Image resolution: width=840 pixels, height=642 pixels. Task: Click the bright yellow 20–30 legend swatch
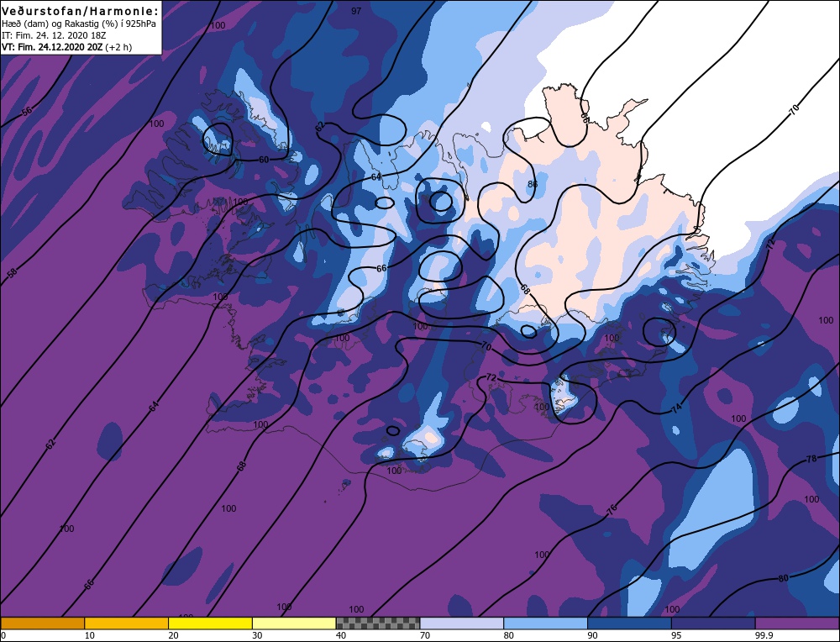(x=210, y=624)
